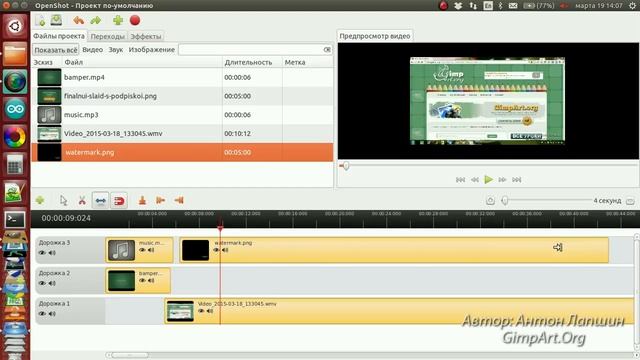Toggle visibility of Дорожка 1 track
This screenshot has height=360, width=640.
(42, 313)
